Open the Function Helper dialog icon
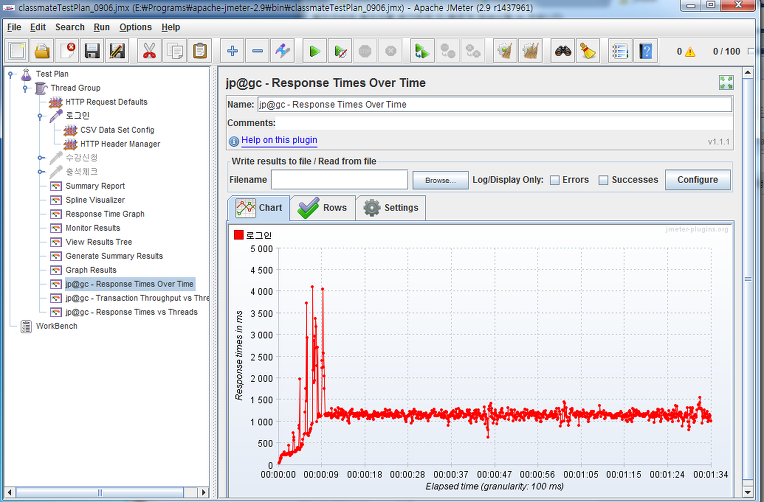764x502 pixels. (x=620, y=51)
